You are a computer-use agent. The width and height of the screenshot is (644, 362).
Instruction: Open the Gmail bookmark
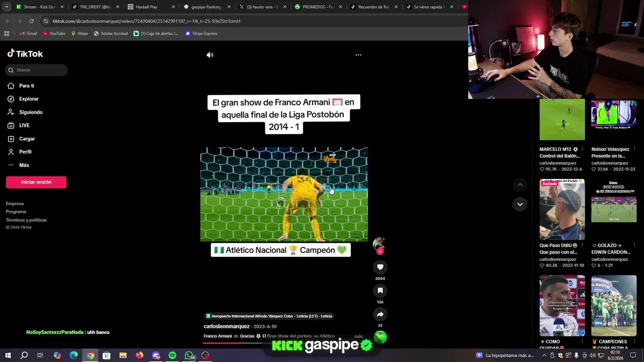[28, 34]
